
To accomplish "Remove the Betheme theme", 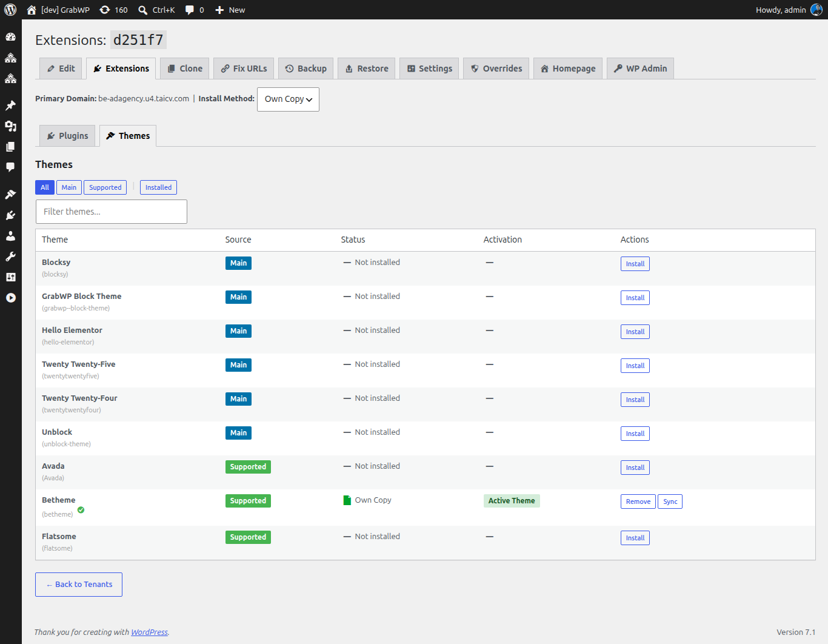I will click(x=638, y=501).
